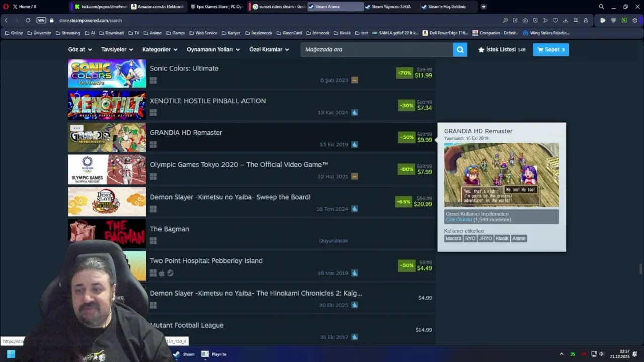Click GRANDIA popup gameplay screenshot

click(x=502, y=175)
